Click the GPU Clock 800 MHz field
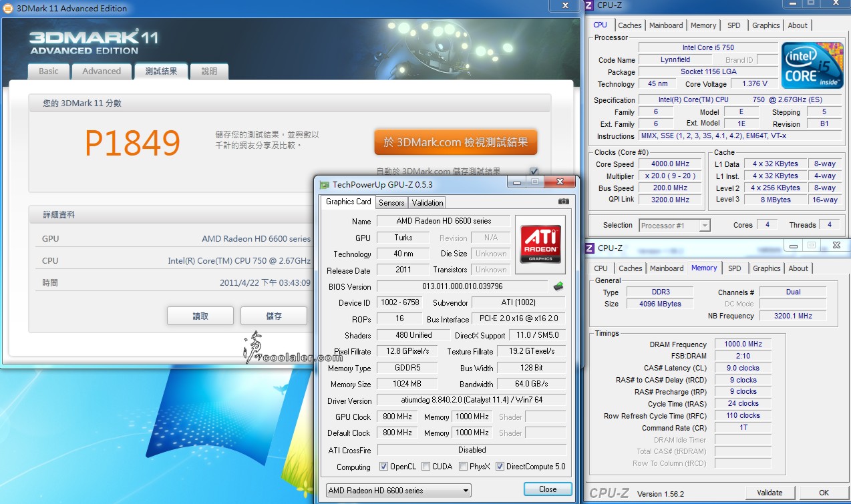Viewport: 851px width, 504px height. [x=397, y=417]
